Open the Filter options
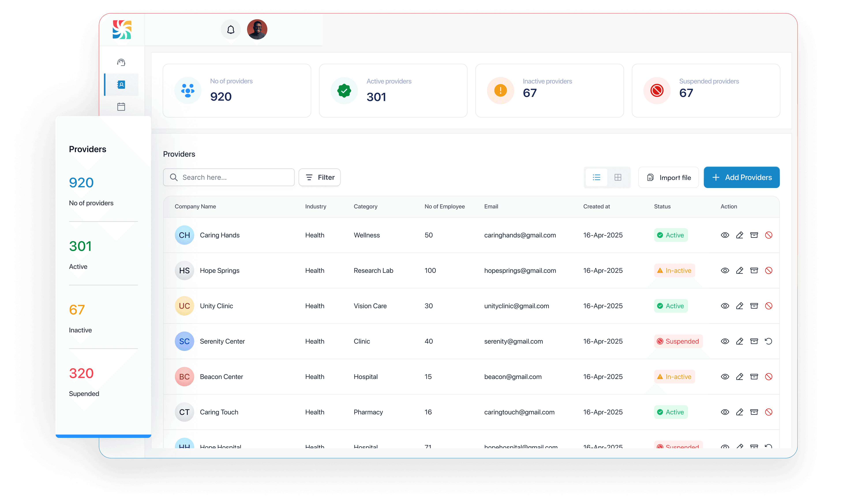 coord(319,177)
